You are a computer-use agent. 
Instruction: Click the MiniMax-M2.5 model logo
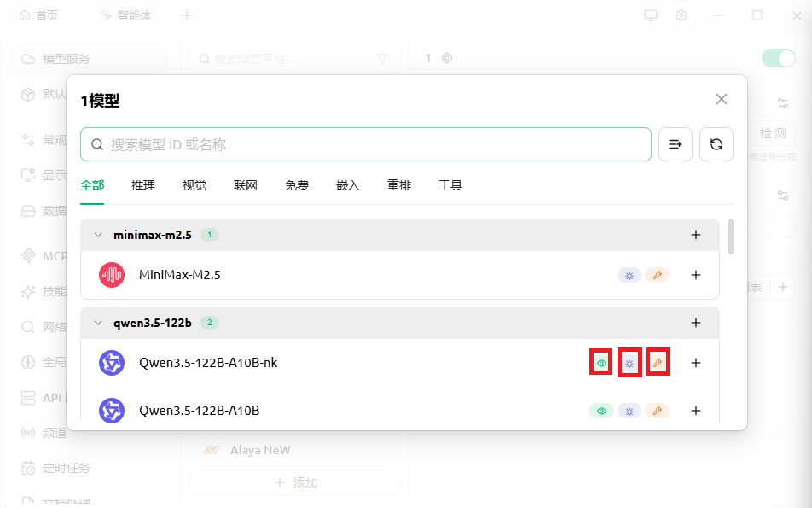112,275
